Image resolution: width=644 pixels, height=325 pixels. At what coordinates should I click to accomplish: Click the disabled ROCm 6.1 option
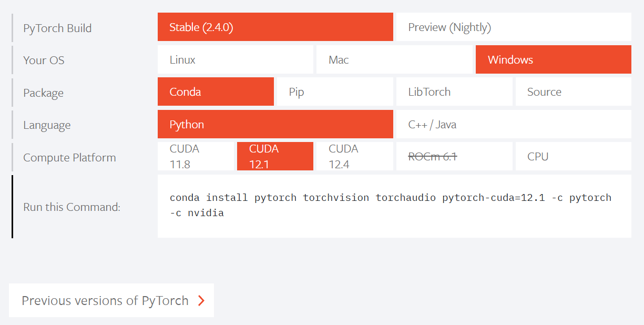[x=454, y=156]
